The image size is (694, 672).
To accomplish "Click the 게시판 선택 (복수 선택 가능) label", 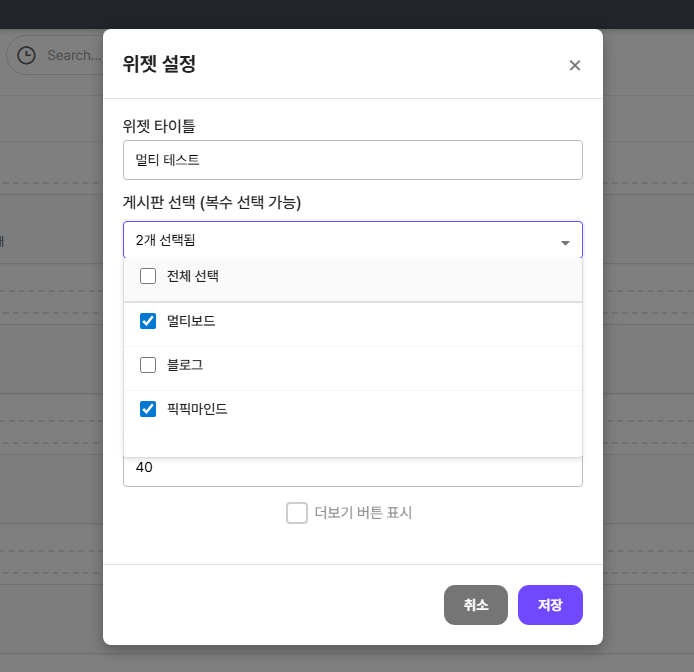I will coord(212,203).
